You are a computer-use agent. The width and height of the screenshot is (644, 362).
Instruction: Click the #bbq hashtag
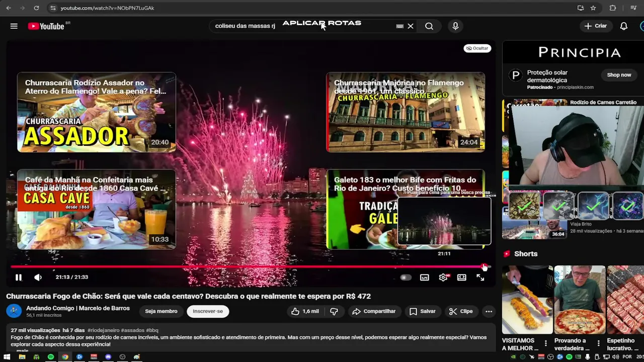152,330
